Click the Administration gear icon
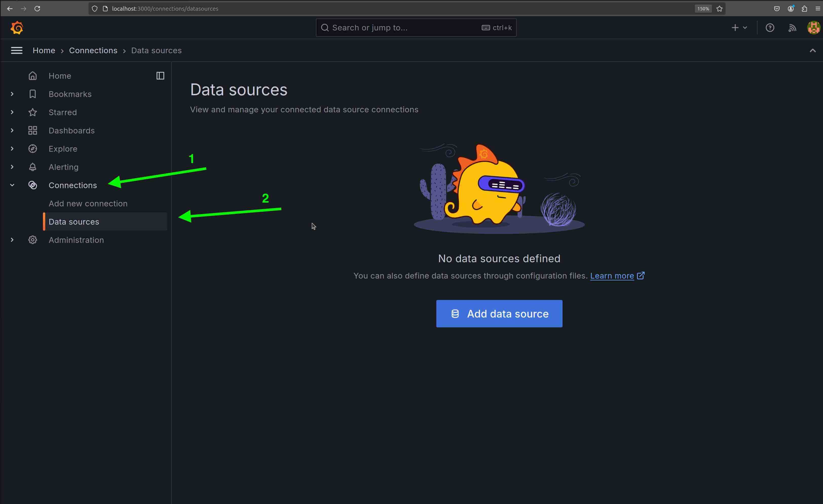823x504 pixels. [x=32, y=240]
